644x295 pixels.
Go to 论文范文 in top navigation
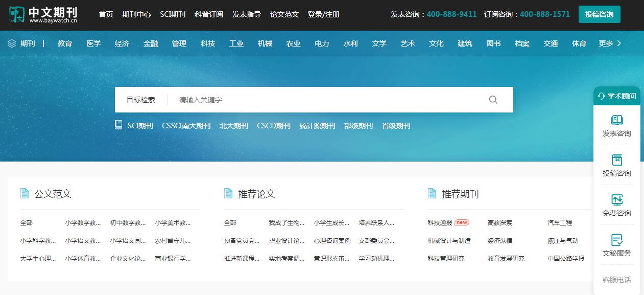pyautogui.click(x=284, y=14)
